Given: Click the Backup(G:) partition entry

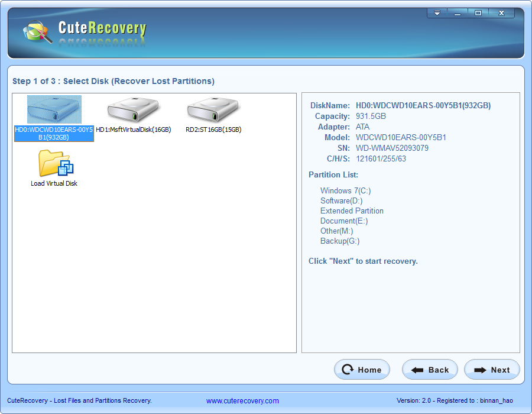Looking at the screenshot, I should pos(340,241).
